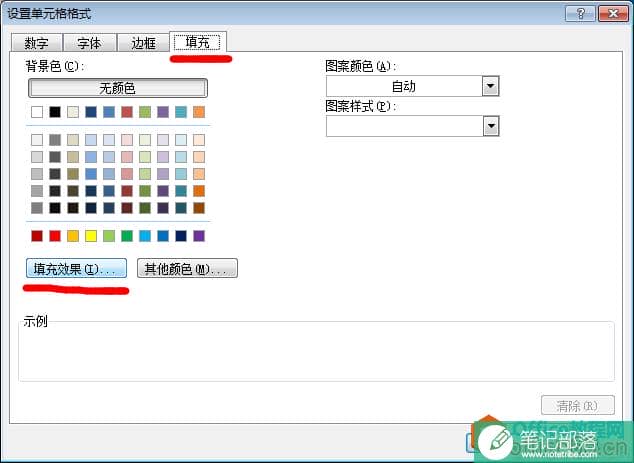Close the 设置单元格格式 dialog
Screen dimensions: 634x463
613,14
